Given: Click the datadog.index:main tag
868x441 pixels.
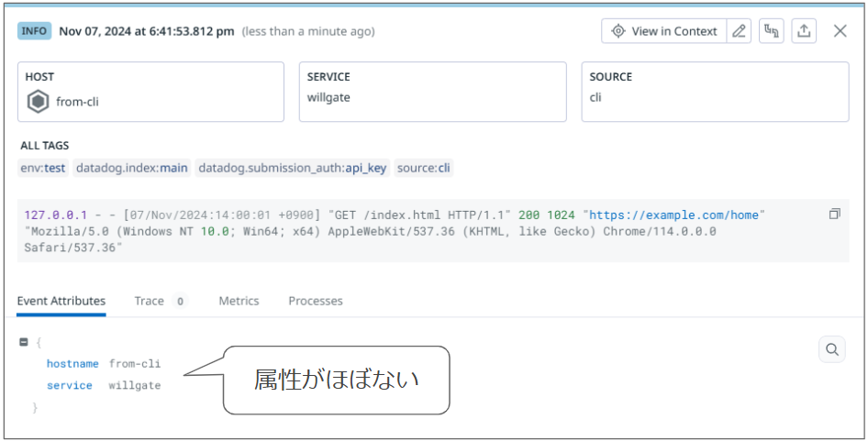Looking at the screenshot, I should (x=132, y=168).
